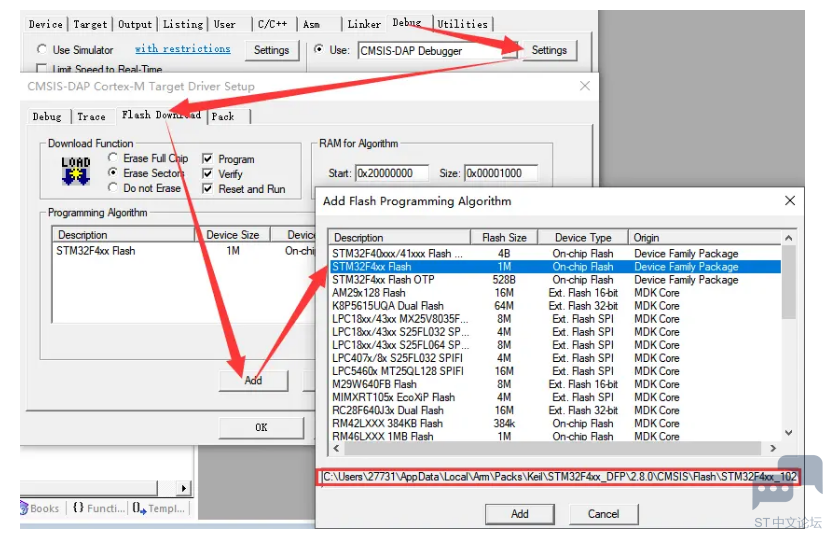831x538 pixels.
Task: Switch to the Listing tab
Action: point(183,24)
